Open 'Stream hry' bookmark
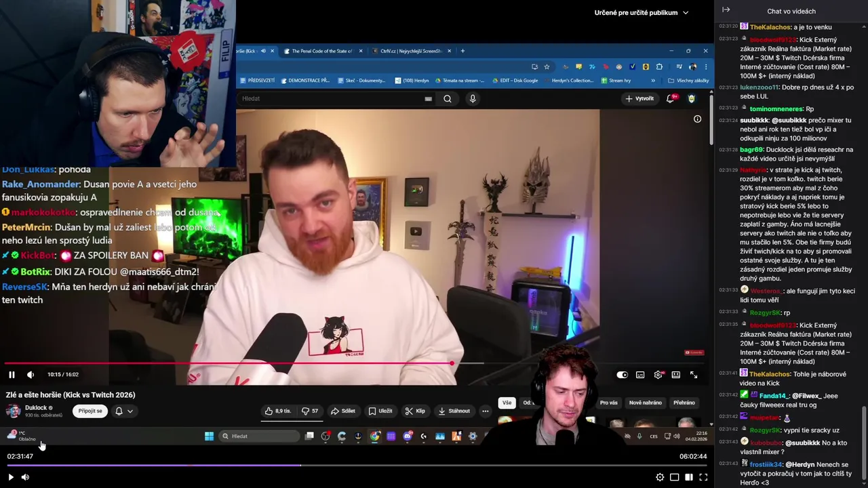Screen dimensions: 868x488 [616, 81]
